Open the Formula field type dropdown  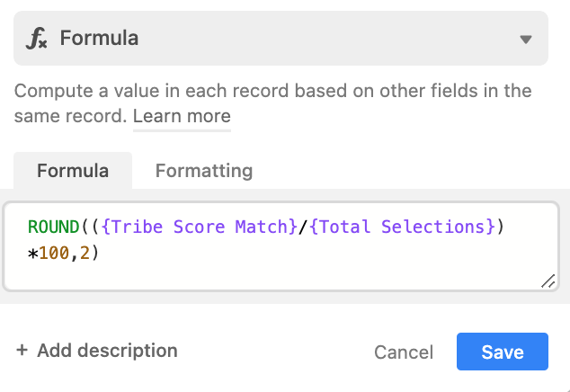point(281,38)
